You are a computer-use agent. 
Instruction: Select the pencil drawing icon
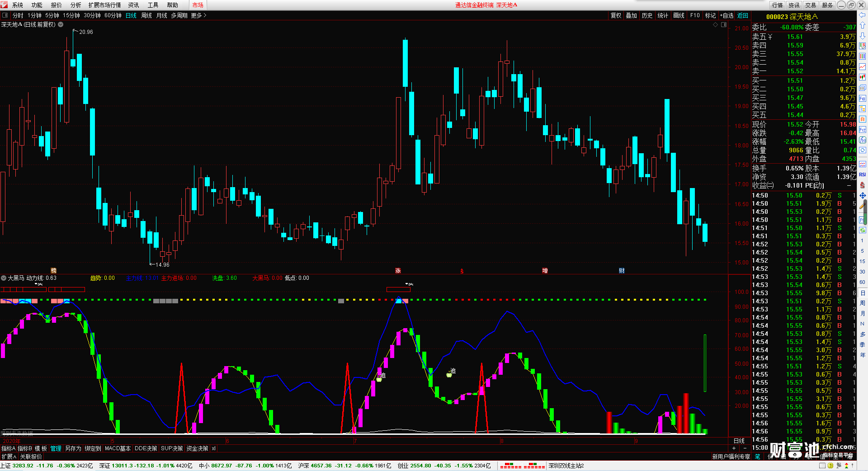[x=863, y=206]
